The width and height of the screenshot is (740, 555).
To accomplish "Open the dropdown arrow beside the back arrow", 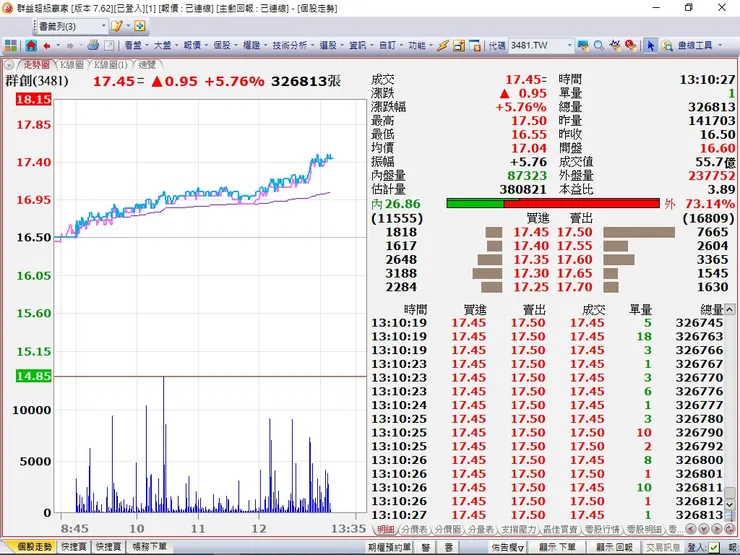I will (58, 46).
